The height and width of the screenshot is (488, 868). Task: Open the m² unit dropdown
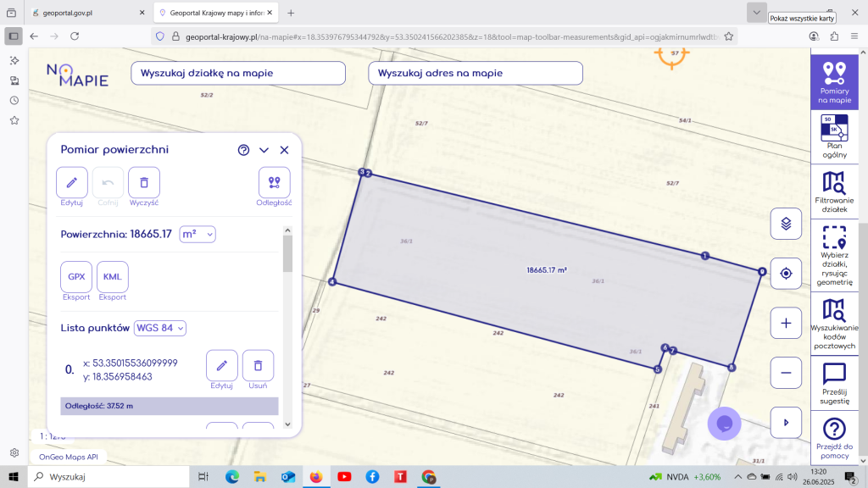click(198, 234)
